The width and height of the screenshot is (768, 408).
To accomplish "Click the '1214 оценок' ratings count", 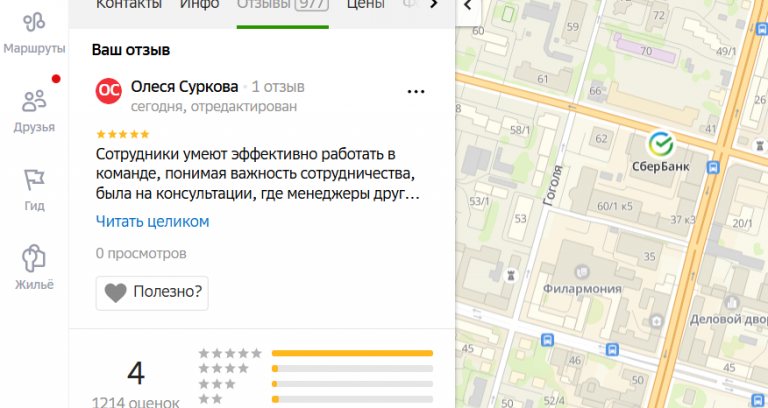I will click(136, 404).
